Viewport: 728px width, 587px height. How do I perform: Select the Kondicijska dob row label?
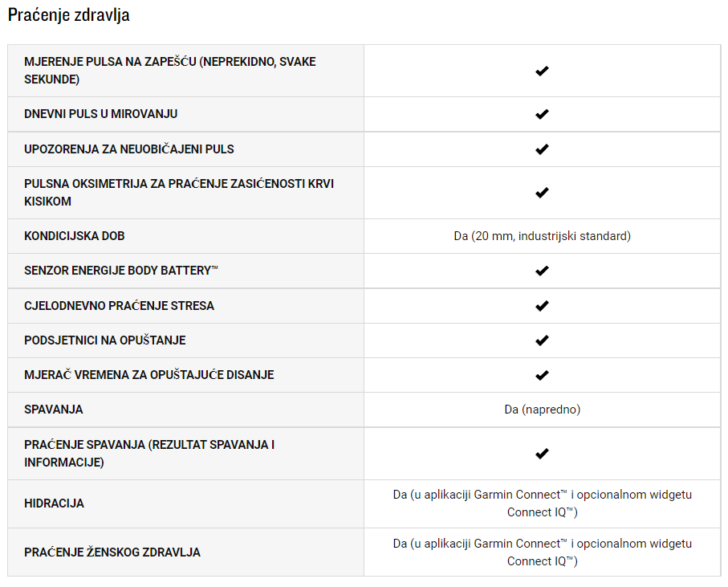click(x=75, y=236)
